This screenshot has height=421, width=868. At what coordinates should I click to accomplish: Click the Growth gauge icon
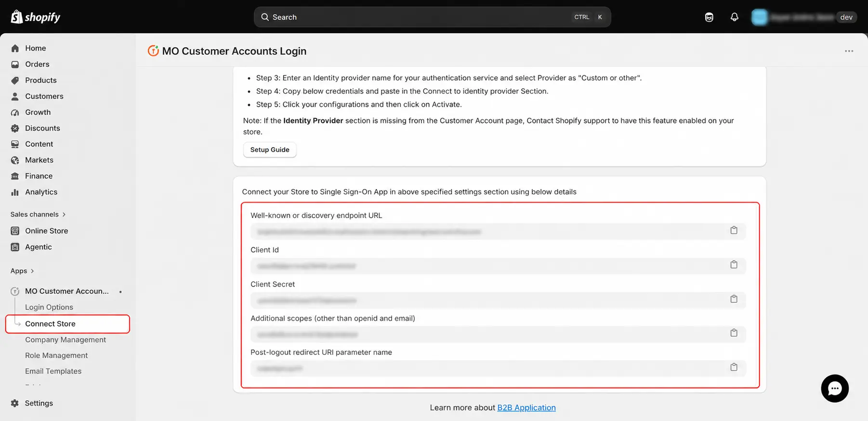click(x=15, y=112)
